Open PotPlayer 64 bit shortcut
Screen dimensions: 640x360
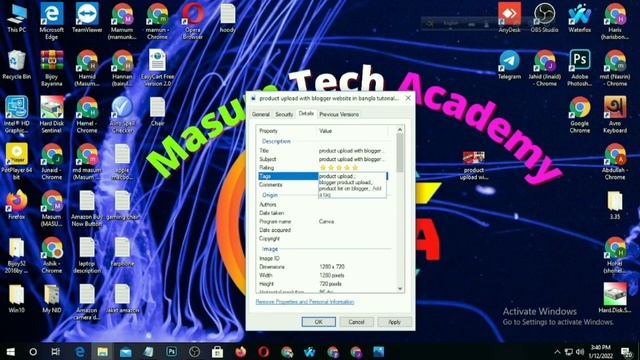click(x=17, y=162)
